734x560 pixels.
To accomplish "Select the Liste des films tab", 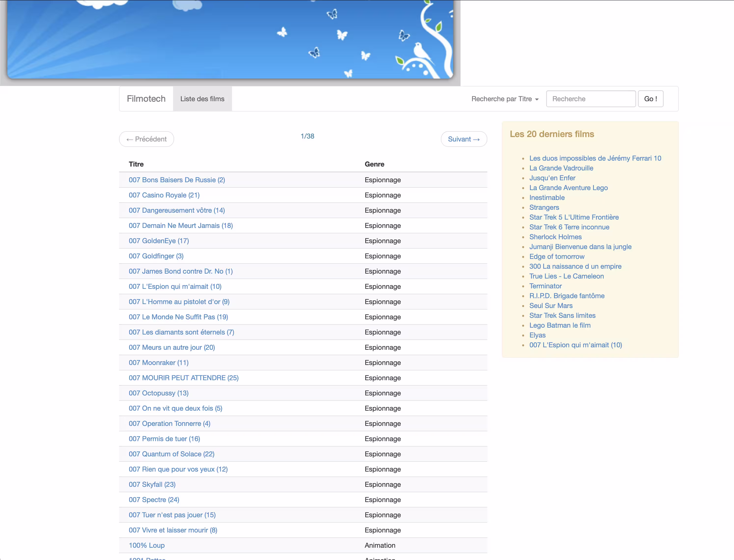I will click(202, 99).
